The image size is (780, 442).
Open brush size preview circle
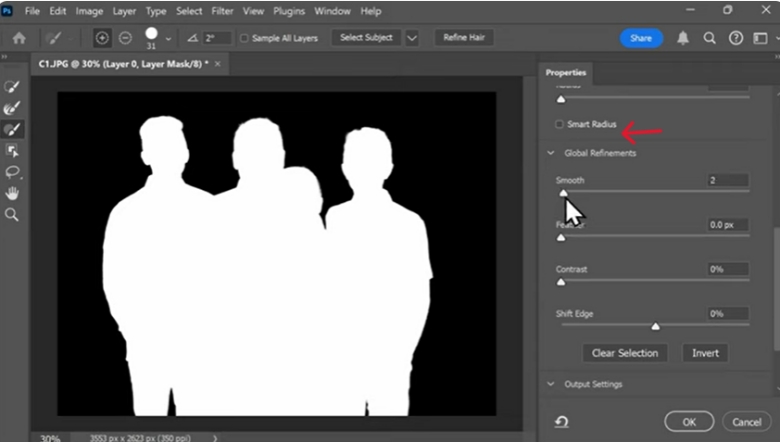click(x=151, y=34)
